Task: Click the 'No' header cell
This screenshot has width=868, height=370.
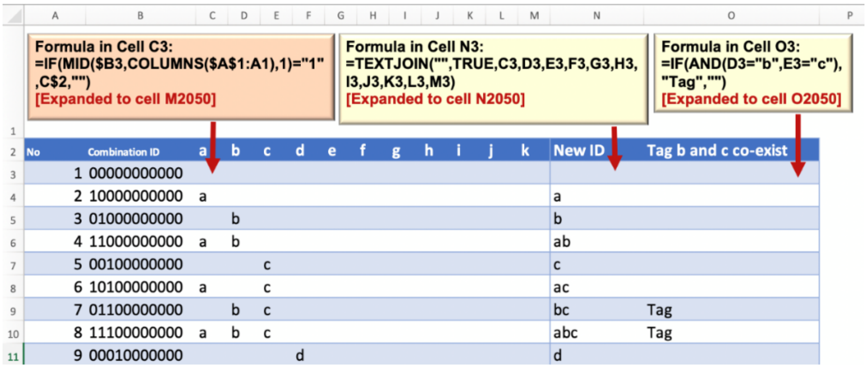Action: [33, 152]
